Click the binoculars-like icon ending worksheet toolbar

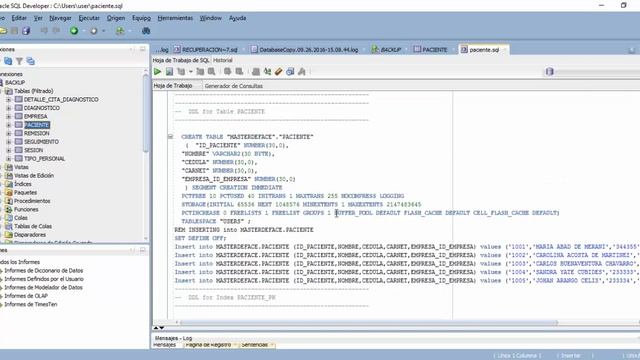302,72
